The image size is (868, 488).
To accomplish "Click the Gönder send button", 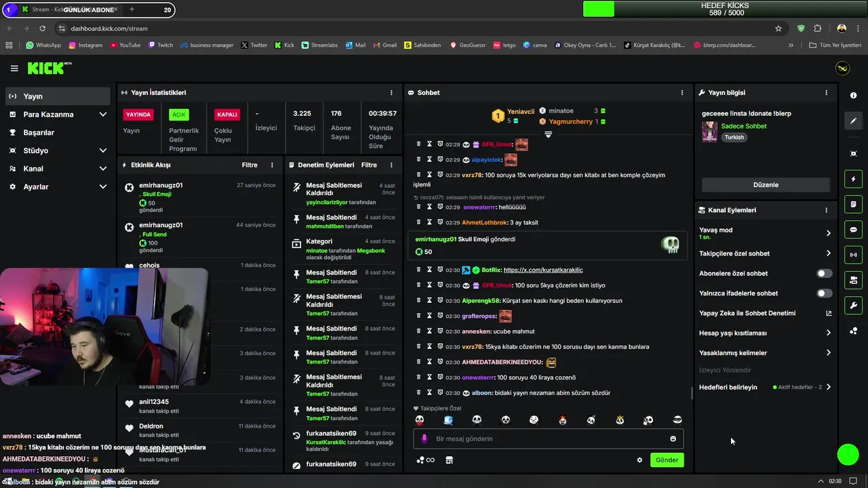I will pyautogui.click(x=667, y=460).
